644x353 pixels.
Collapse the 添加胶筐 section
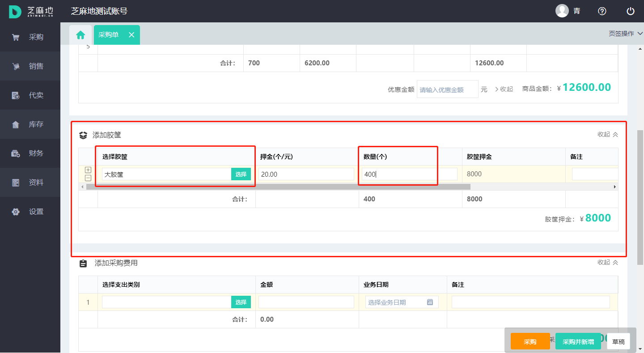pyautogui.click(x=608, y=134)
